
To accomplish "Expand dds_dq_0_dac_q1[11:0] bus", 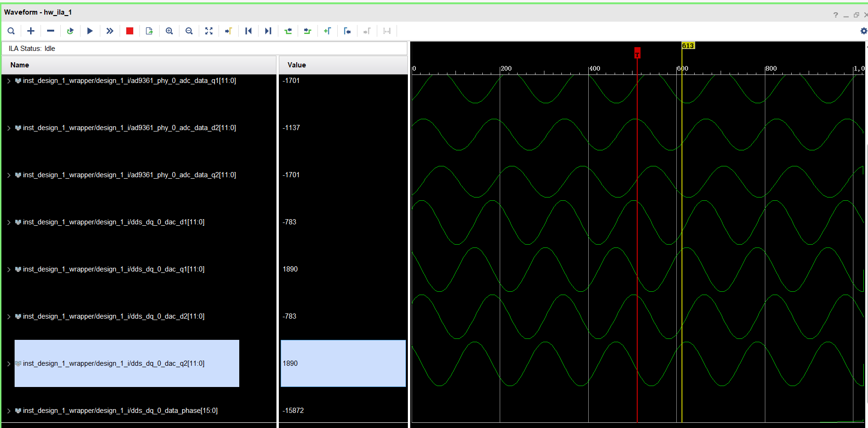I will 8,270.
